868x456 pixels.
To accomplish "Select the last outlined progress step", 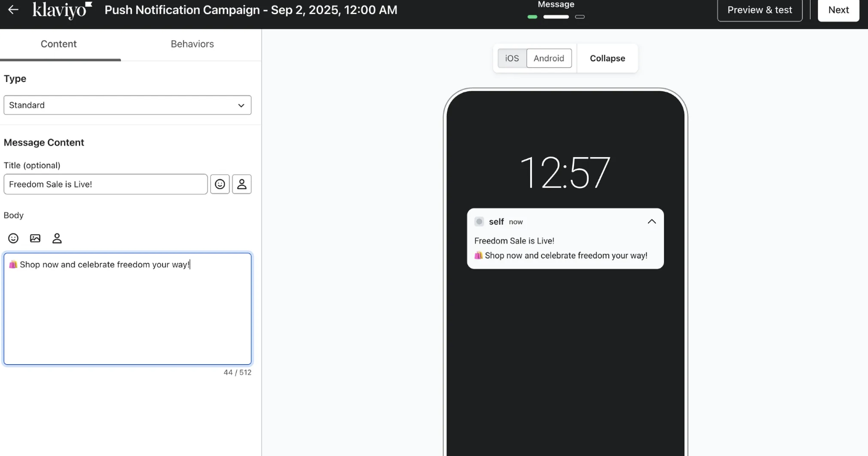I will click(579, 17).
